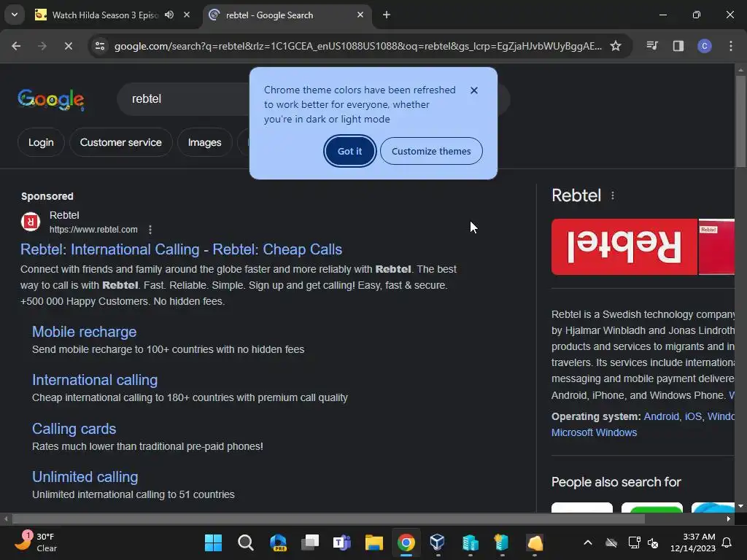
Task: Open Task View on taskbar
Action: [x=310, y=542]
